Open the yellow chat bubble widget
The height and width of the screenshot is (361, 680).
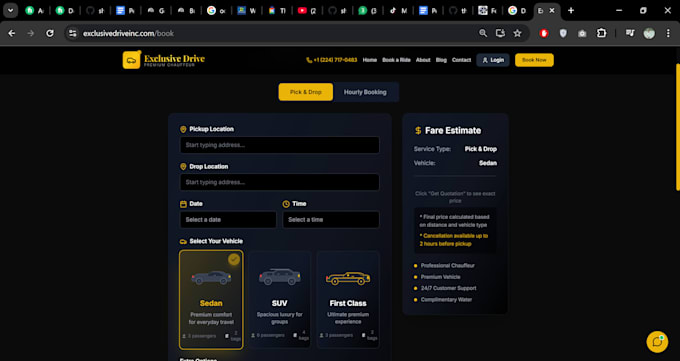657,341
